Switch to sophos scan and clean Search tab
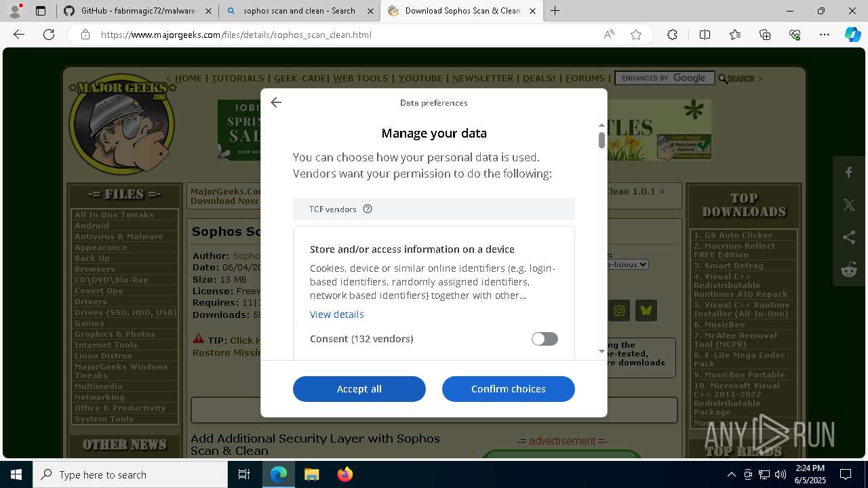 (x=299, y=11)
